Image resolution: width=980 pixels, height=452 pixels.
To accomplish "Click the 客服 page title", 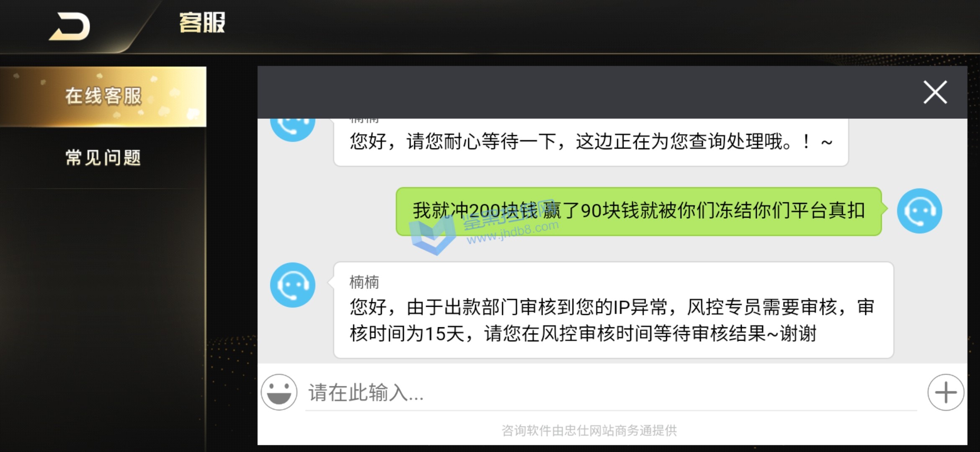I will [x=202, y=23].
